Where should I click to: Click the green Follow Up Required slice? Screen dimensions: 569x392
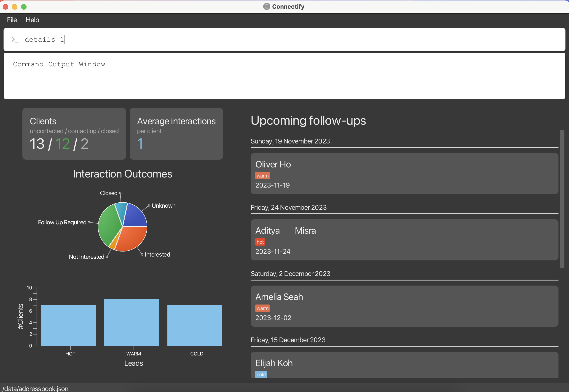coord(109,225)
